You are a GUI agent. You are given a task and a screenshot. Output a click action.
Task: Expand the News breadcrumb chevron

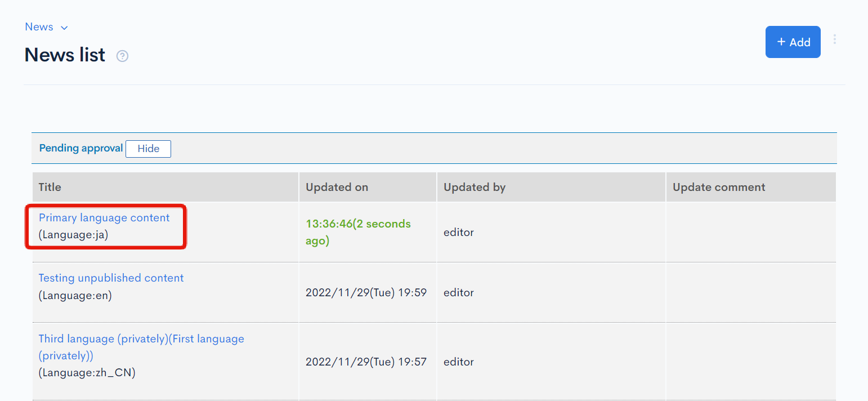64,28
